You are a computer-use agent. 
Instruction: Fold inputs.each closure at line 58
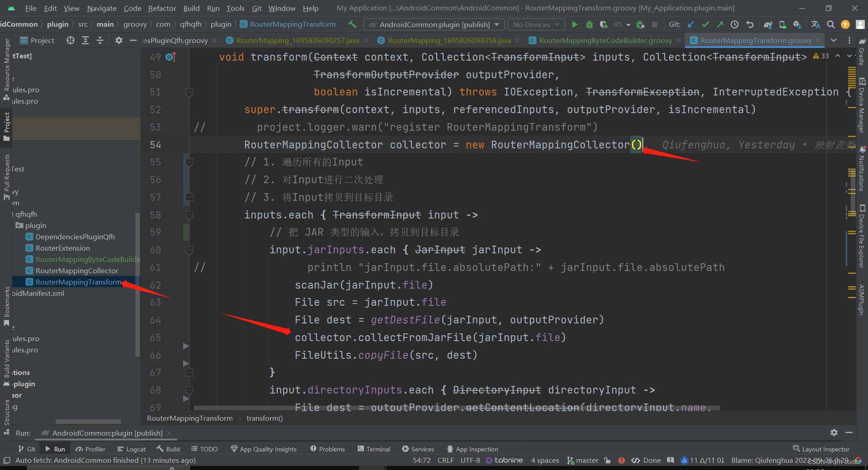[189, 215]
